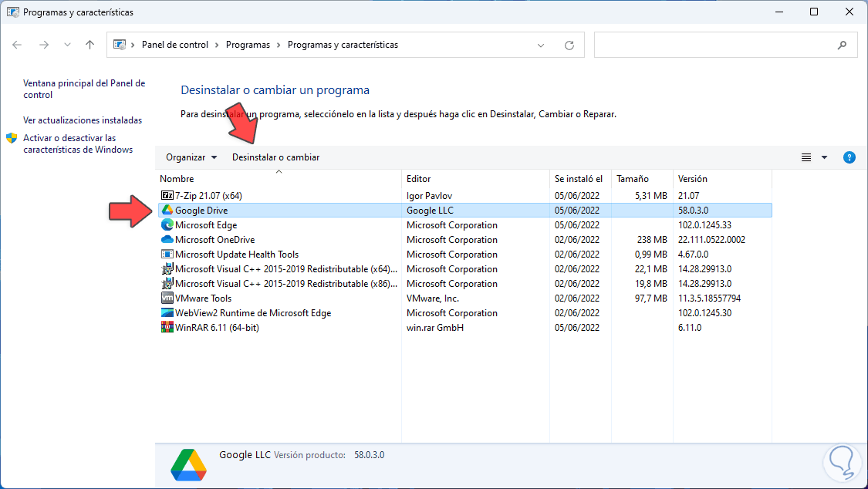868x489 pixels.
Task: Select the Google Drive icon in list
Action: 167,211
